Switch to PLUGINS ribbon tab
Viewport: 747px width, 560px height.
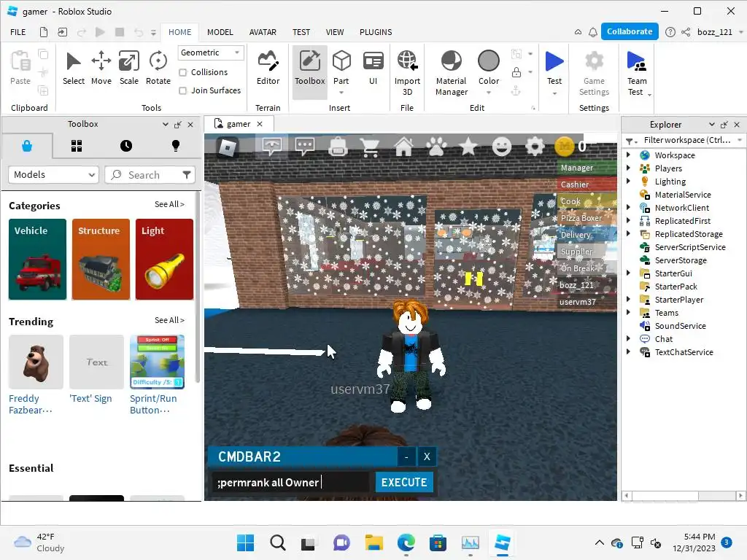(x=376, y=32)
